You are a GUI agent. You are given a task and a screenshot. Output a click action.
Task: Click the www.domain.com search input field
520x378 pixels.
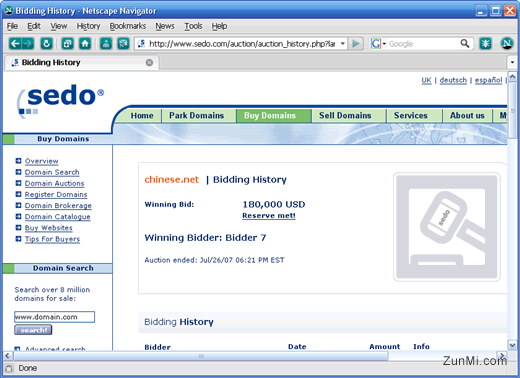point(54,317)
